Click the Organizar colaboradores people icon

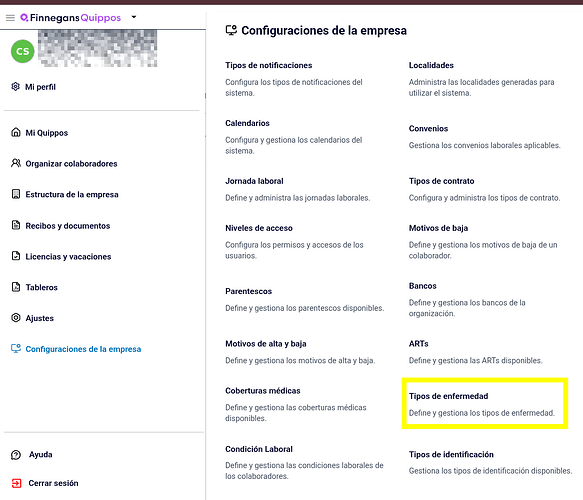point(16,163)
